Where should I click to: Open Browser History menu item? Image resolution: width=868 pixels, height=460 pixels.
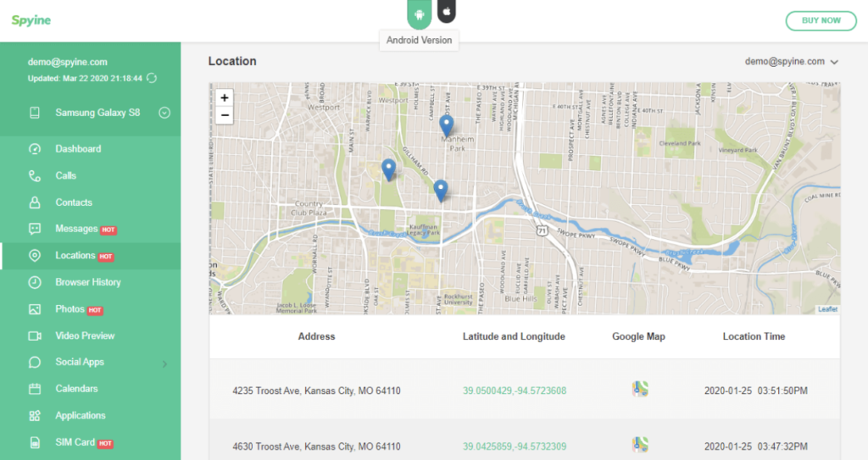90,282
